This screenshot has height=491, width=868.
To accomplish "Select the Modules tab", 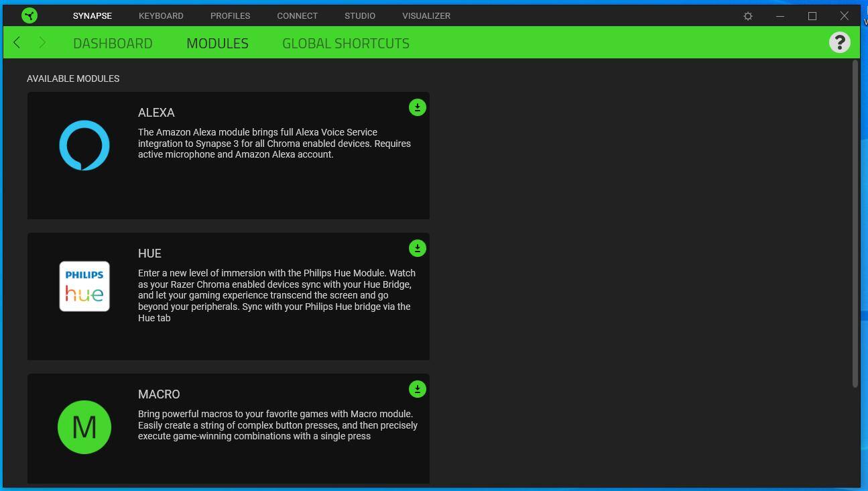I will (217, 43).
